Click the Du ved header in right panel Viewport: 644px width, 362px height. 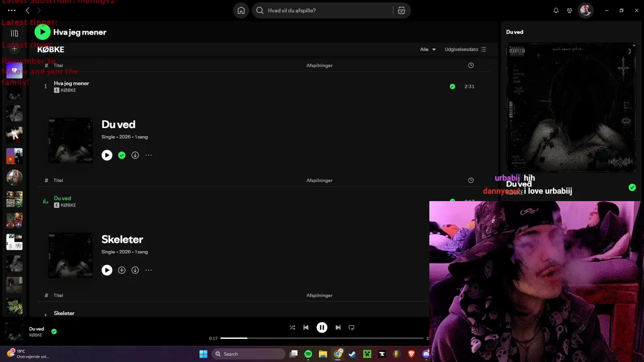point(515,32)
